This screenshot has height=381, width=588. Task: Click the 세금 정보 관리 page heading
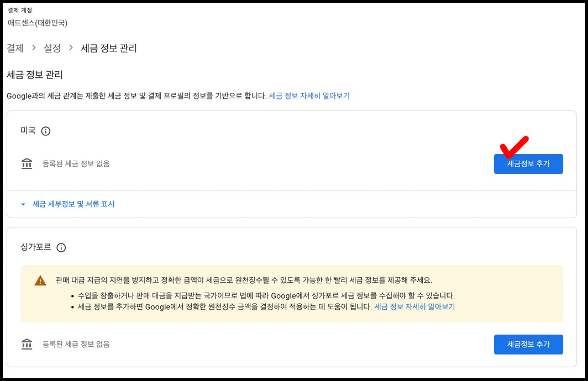pos(34,75)
